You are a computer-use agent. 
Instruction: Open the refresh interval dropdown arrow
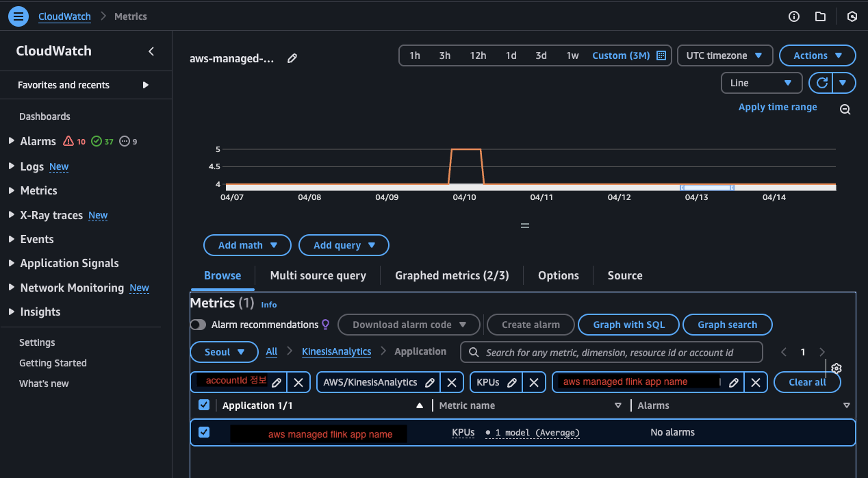click(845, 83)
